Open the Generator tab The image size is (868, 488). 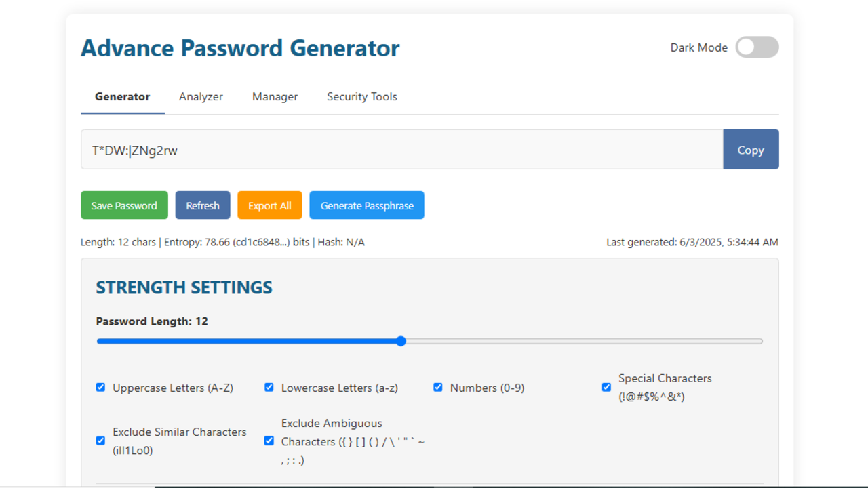click(x=122, y=97)
